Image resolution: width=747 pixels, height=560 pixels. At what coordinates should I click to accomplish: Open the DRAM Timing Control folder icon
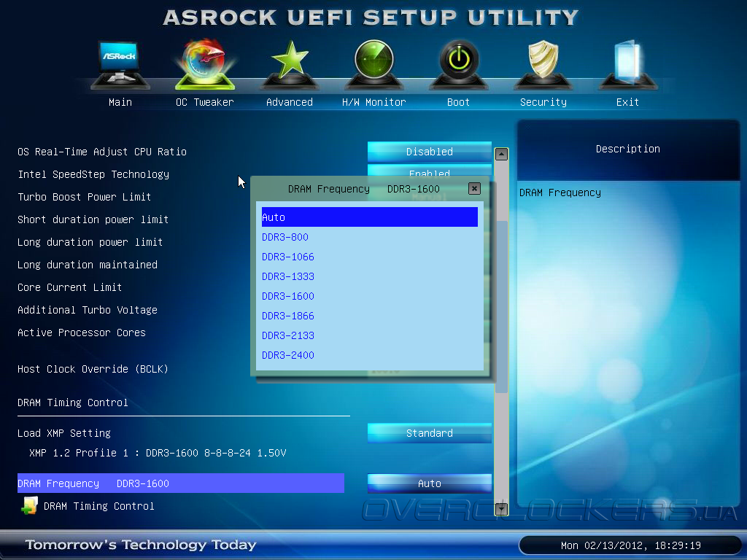click(x=29, y=506)
